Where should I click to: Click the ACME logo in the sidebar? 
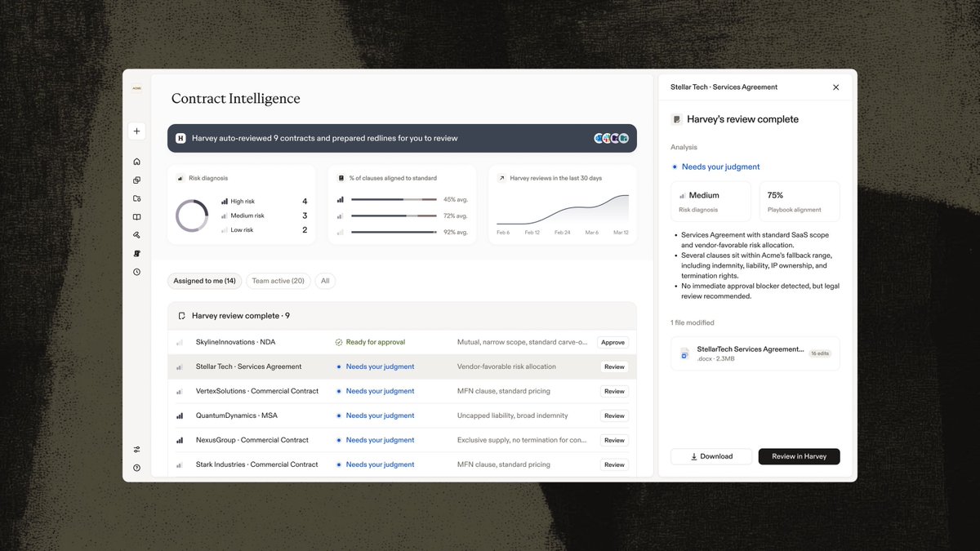[136, 88]
